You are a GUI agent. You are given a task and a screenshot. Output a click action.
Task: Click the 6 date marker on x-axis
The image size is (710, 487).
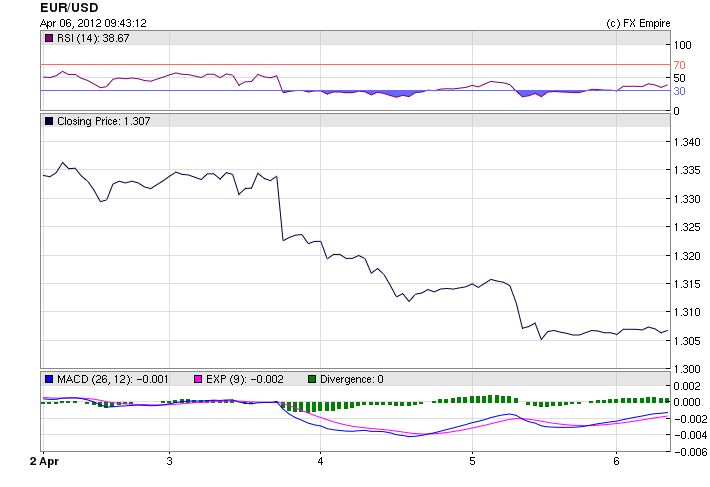click(617, 461)
